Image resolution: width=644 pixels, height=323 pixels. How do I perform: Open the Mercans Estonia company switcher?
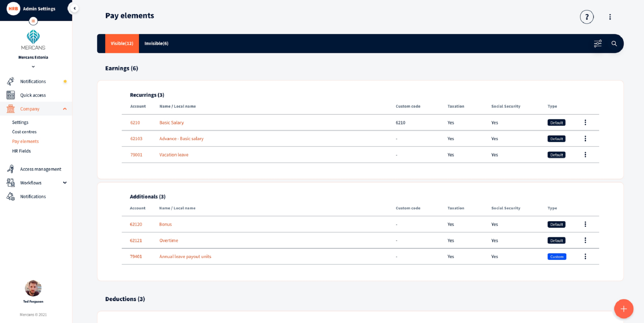(33, 66)
